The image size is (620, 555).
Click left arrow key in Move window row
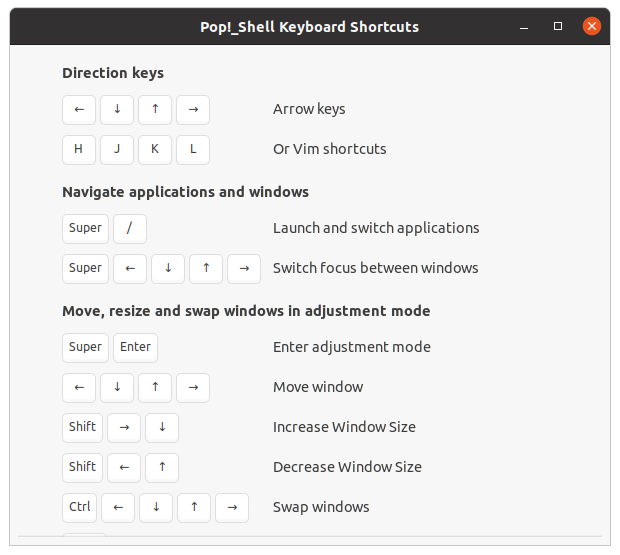(x=79, y=387)
